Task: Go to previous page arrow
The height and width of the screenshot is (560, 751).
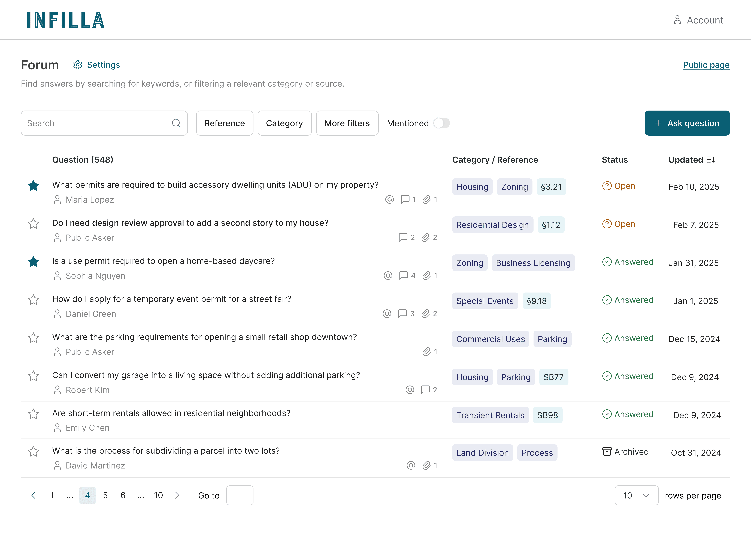Action: pos(33,495)
